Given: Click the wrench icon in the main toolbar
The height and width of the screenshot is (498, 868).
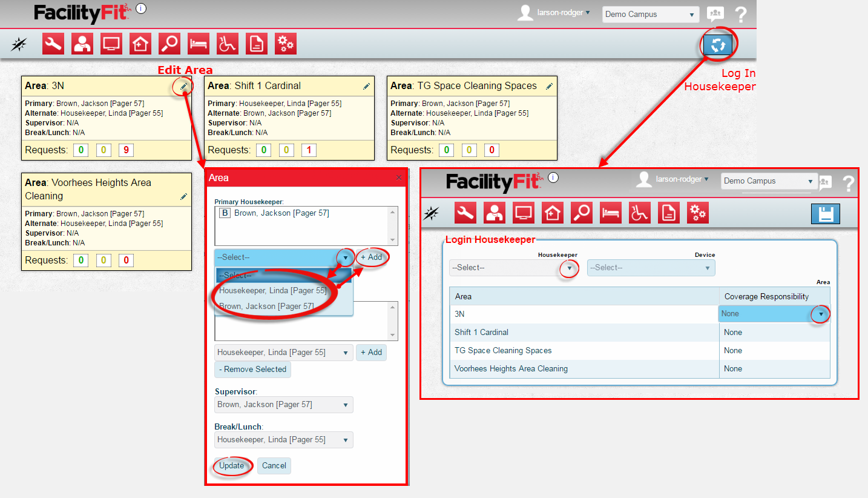Looking at the screenshot, I should tap(53, 44).
